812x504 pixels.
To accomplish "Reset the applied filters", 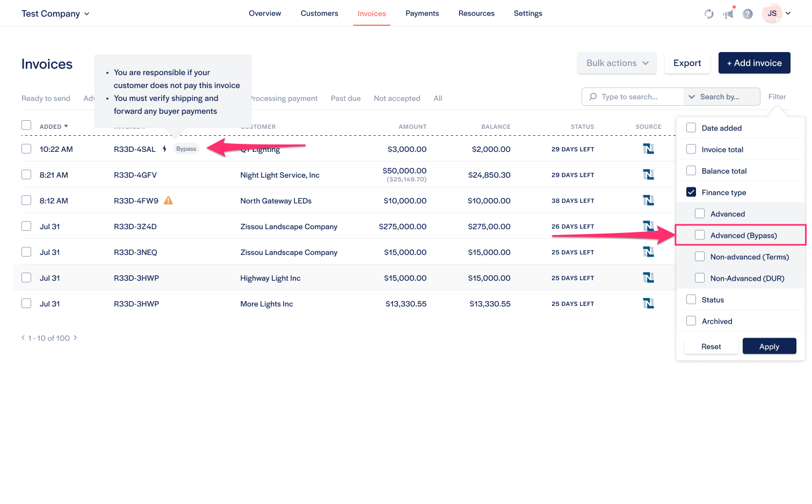I will 711,346.
